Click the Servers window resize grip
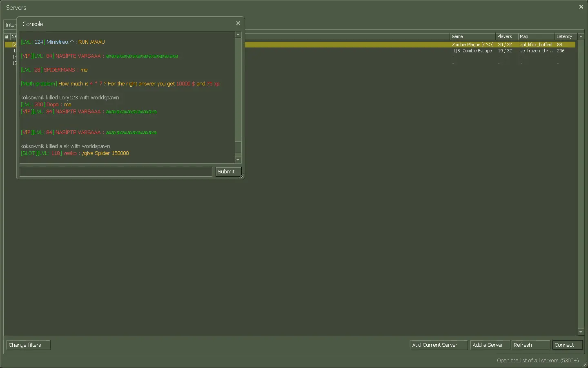588x368 pixels. (x=584, y=364)
